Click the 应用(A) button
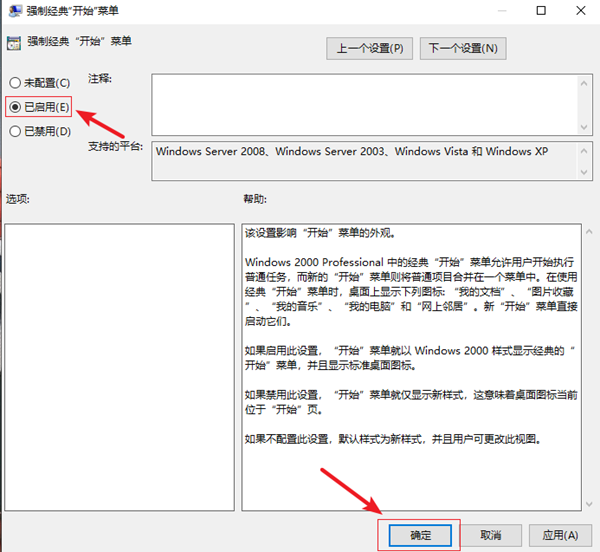 click(560, 535)
